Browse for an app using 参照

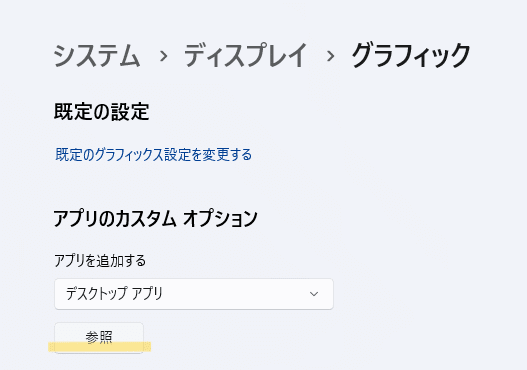99,338
